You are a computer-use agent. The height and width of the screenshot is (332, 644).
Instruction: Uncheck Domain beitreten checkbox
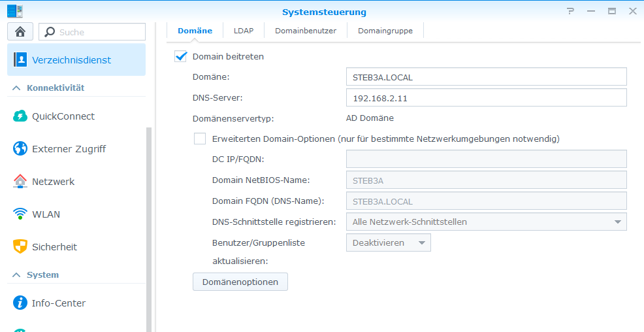point(181,56)
